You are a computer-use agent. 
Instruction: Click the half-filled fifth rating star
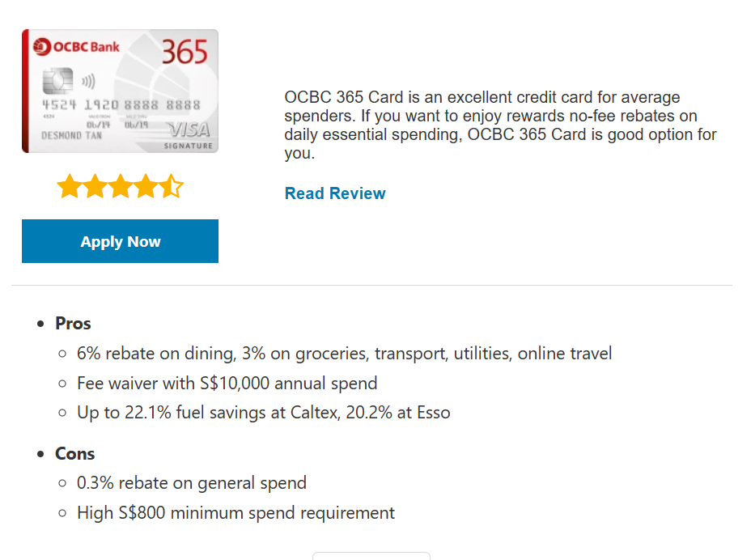(x=171, y=188)
